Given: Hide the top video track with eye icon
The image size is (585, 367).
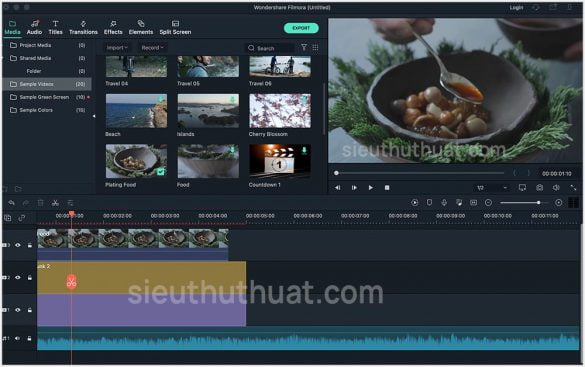Looking at the screenshot, I should (18, 245).
